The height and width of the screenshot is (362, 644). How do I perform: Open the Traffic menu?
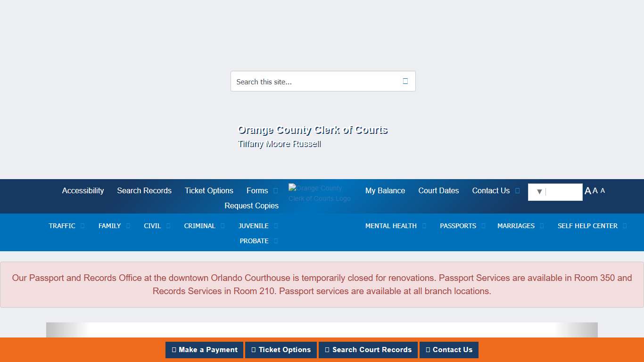coord(62,226)
